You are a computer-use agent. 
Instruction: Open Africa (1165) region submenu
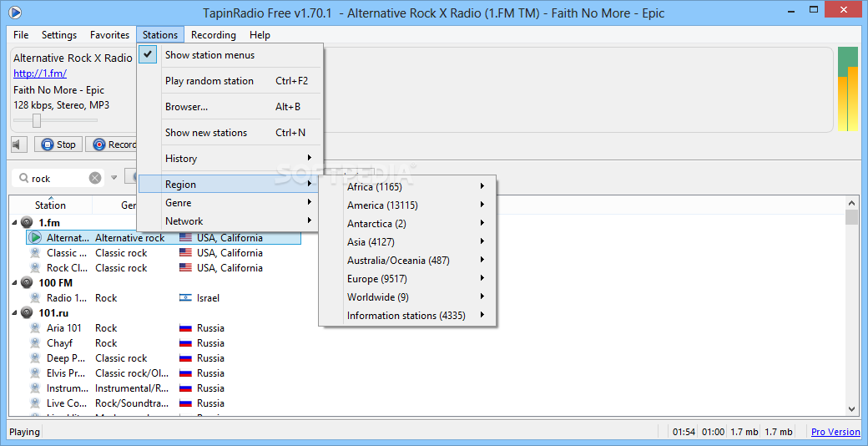[407, 187]
